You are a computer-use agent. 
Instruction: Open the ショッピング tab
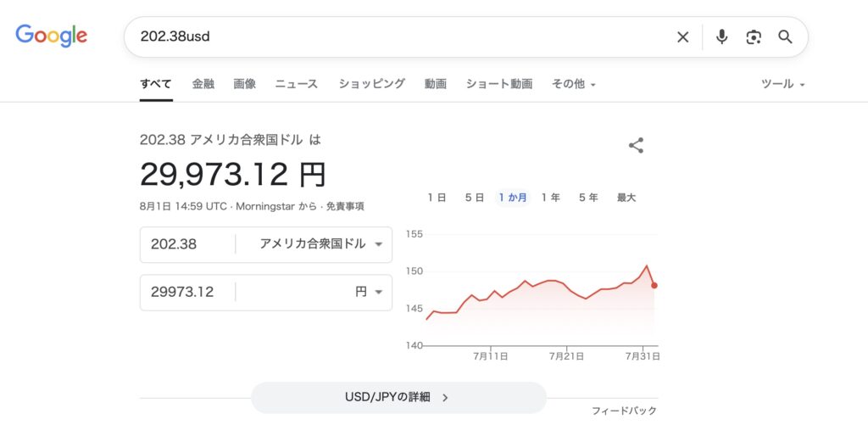click(x=372, y=84)
